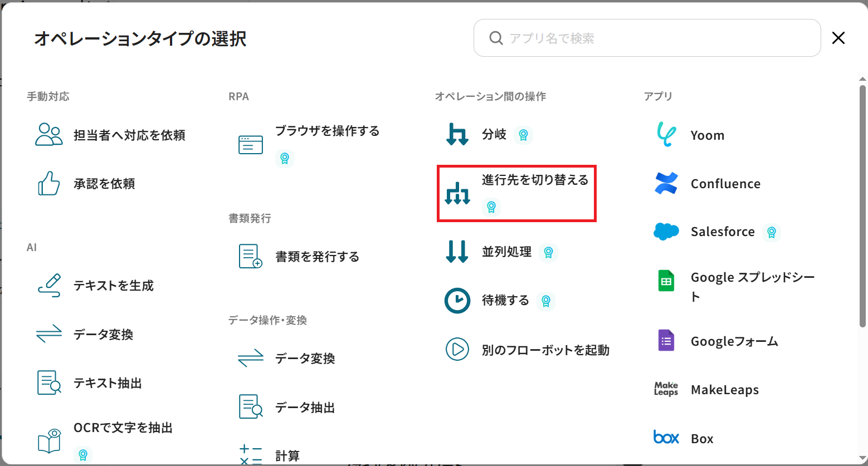Open the ブラウザを操作する browser icon

(x=251, y=145)
